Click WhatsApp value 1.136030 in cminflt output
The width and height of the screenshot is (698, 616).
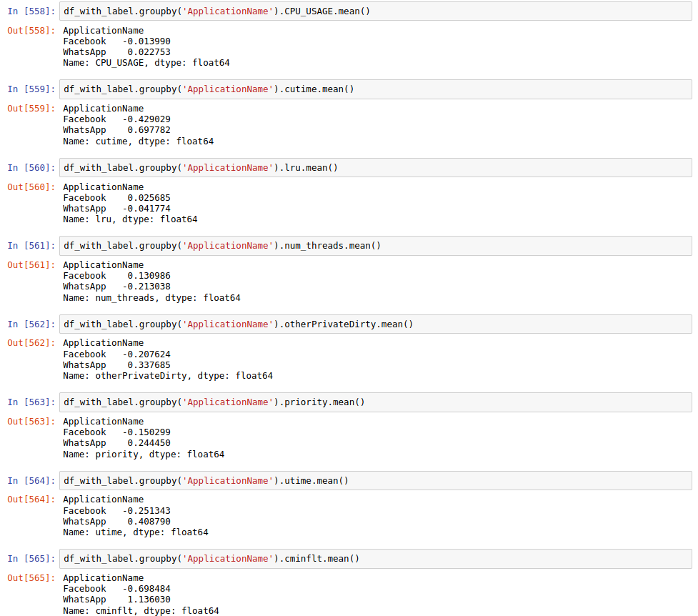pyautogui.click(x=149, y=600)
